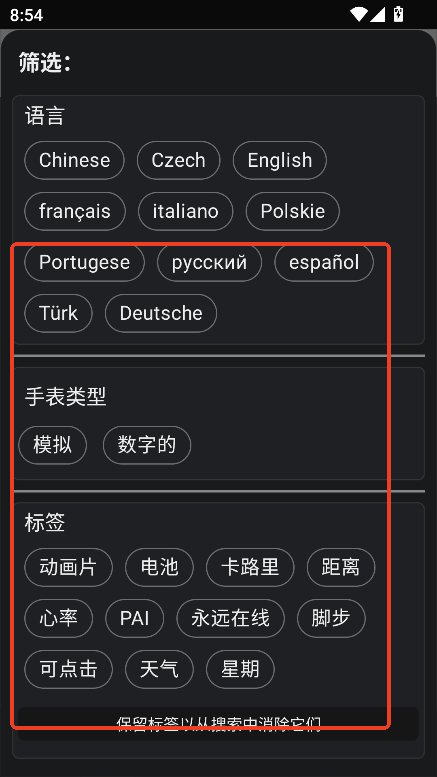
Task: Select the español filter chip
Action: [x=324, y=262]
